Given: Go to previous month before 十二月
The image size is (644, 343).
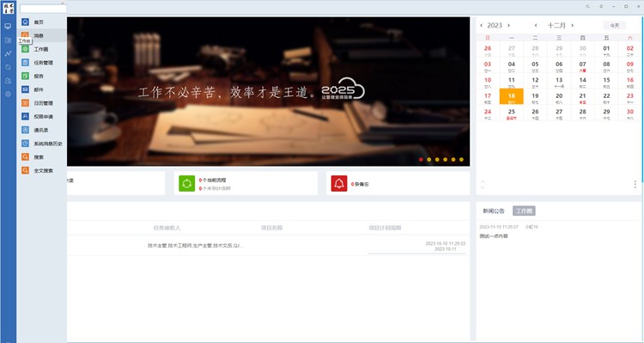Looking at the screenshot, I should coord(536,26).
